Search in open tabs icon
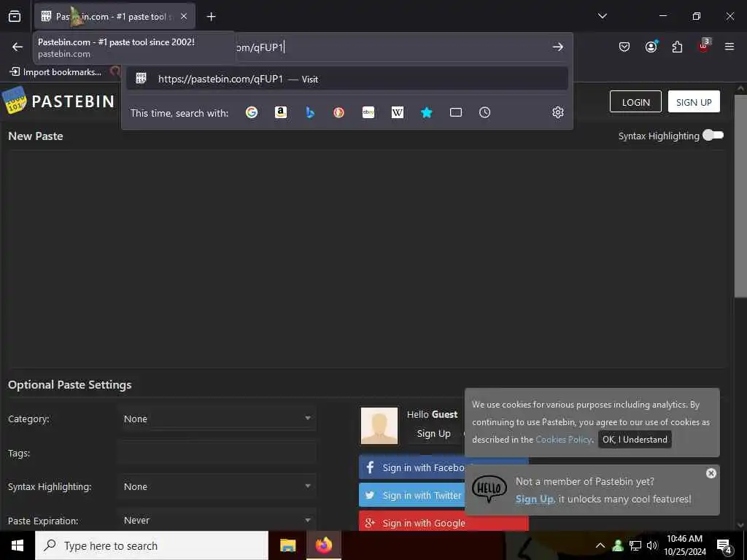Viewport: 747px width, 560px height. (456, 112)
